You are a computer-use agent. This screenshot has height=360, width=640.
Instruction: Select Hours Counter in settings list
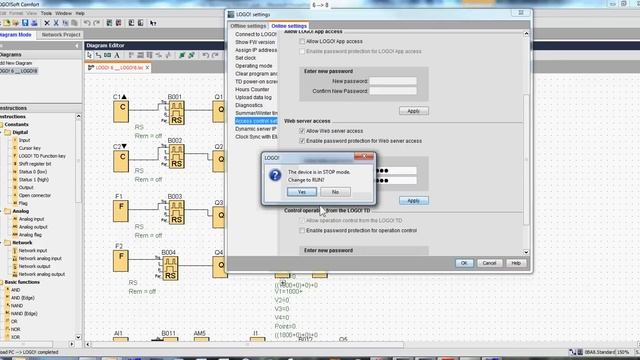(252, 89)
